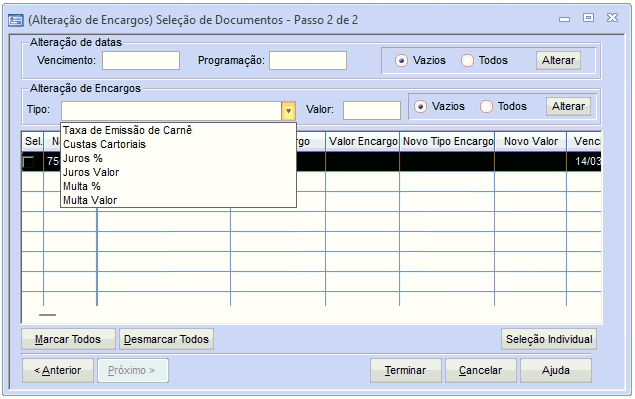Click Valor Encargo column header
635x399 pixels.
click(362, 141)
